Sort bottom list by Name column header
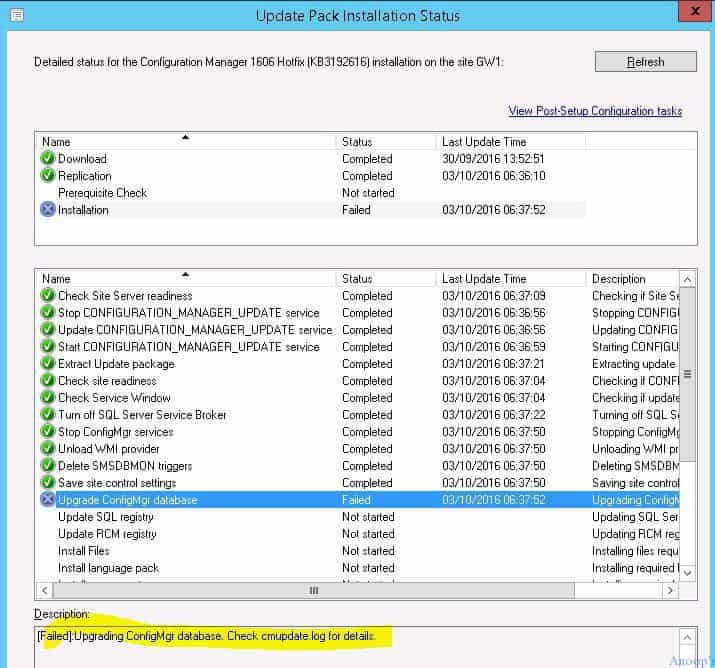This screenshot has height=668, width=715. point(186,278)
